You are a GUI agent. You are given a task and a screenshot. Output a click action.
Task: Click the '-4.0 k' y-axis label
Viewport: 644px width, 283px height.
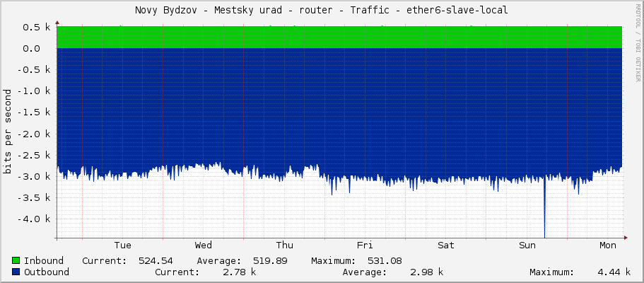pyautogui.click(x=34, y=219)
